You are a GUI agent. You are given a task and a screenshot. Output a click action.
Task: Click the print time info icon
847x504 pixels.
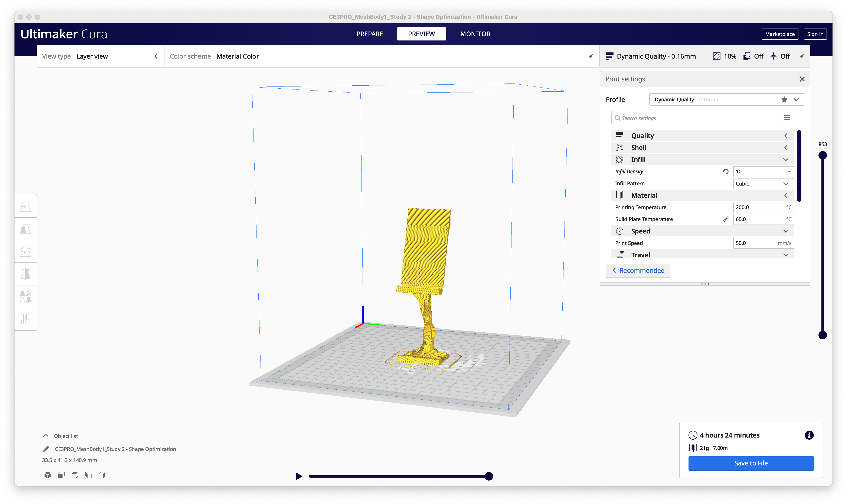[809, 435]
